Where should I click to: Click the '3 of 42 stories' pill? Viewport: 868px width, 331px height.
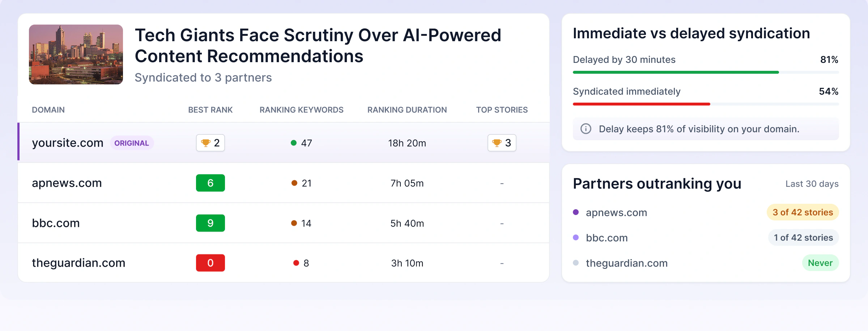803,212
